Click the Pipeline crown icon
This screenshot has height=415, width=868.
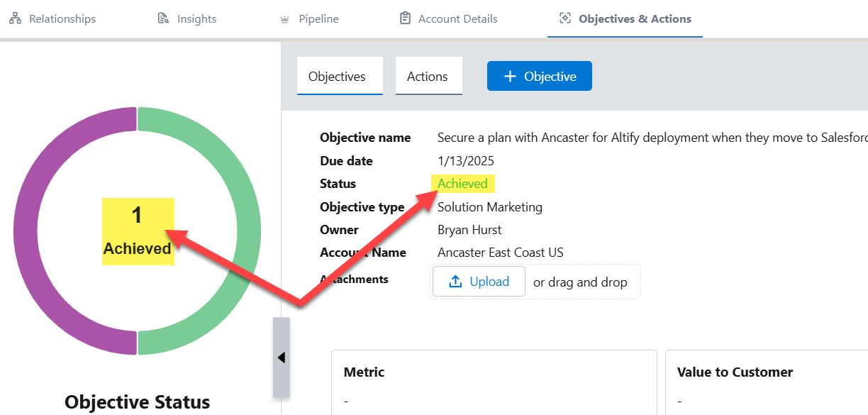pos(284,19)
